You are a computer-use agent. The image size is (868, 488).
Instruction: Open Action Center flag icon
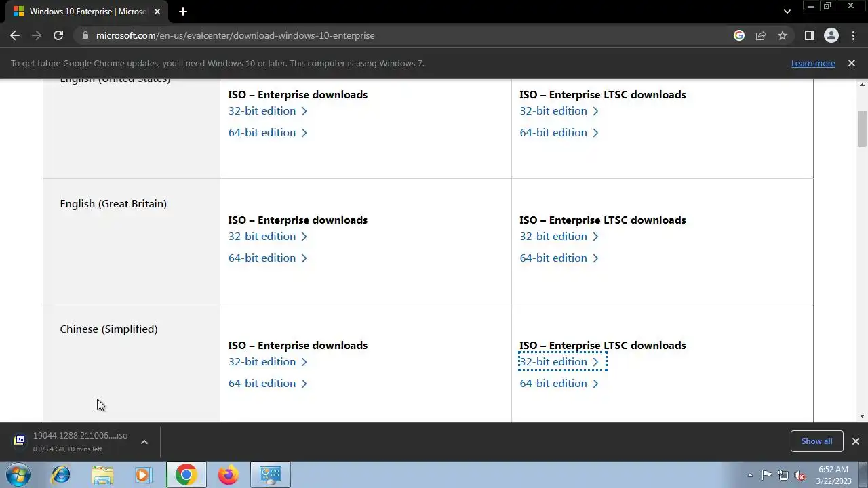766,475
